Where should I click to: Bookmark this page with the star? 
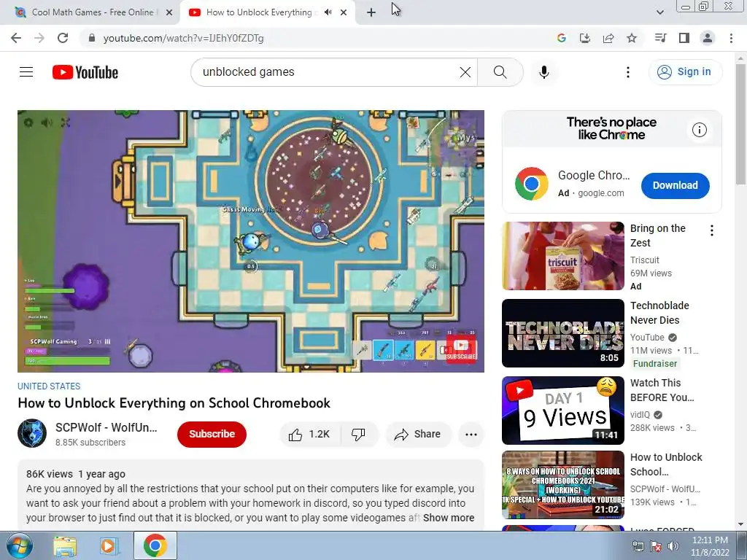(632, 38)
